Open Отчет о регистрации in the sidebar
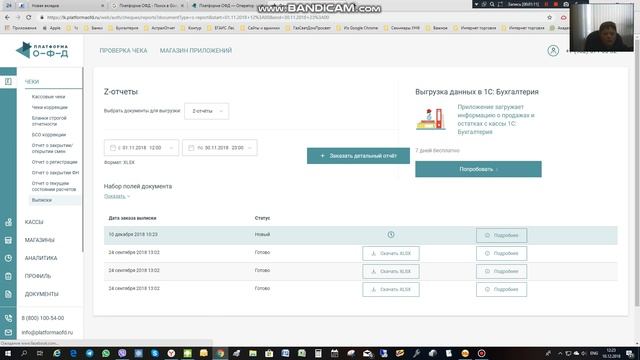This screenshot has width=640, height=360. point(54,162)
